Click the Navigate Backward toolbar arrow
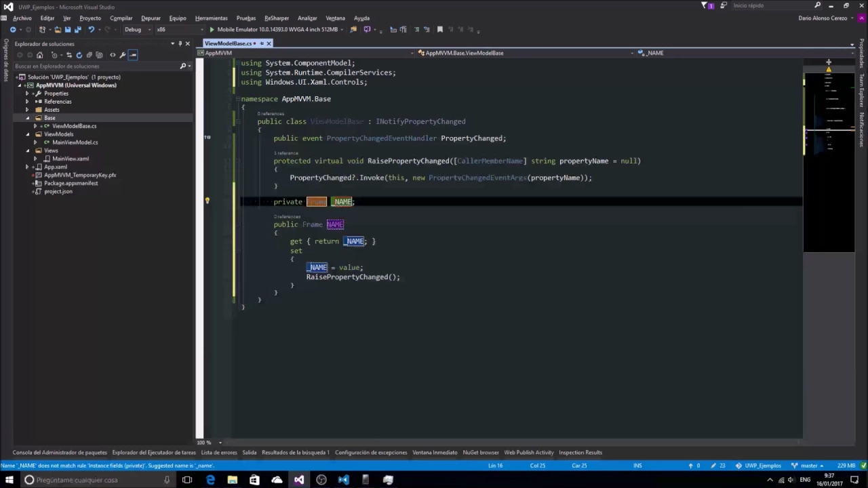 [x=13, y=30]
